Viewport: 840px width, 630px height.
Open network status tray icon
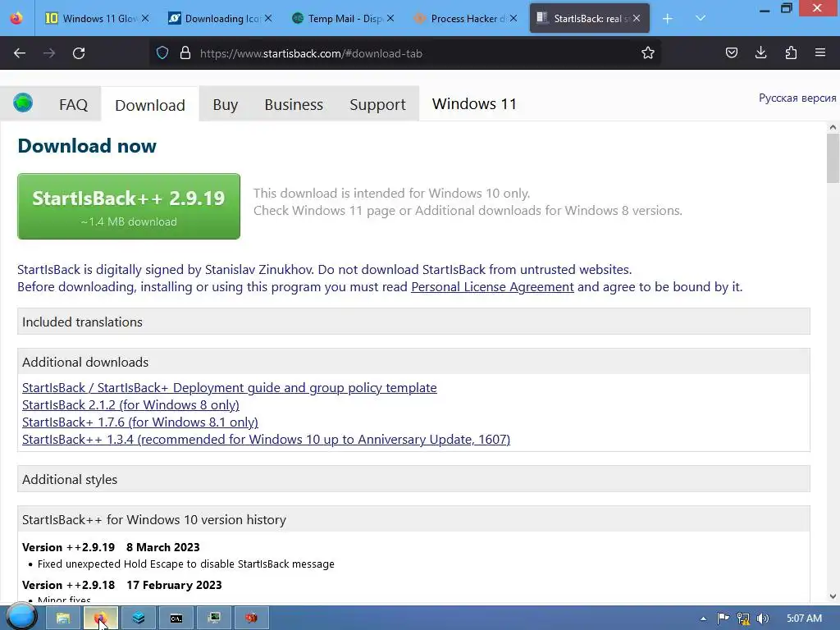coord(743,619)
